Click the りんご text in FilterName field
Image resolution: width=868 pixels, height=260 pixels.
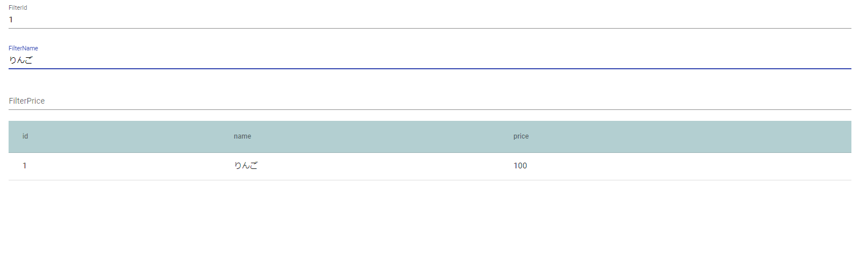coord(21,60)
